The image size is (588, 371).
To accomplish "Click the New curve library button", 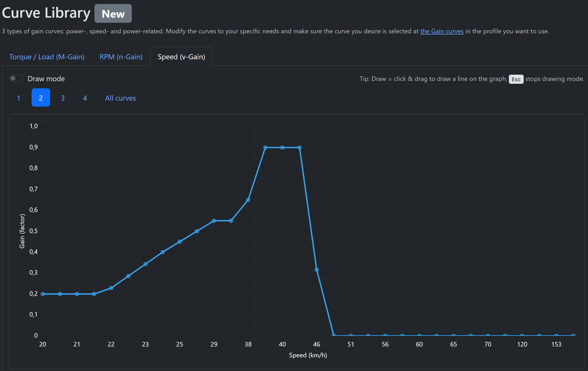I will coord(113,13).
